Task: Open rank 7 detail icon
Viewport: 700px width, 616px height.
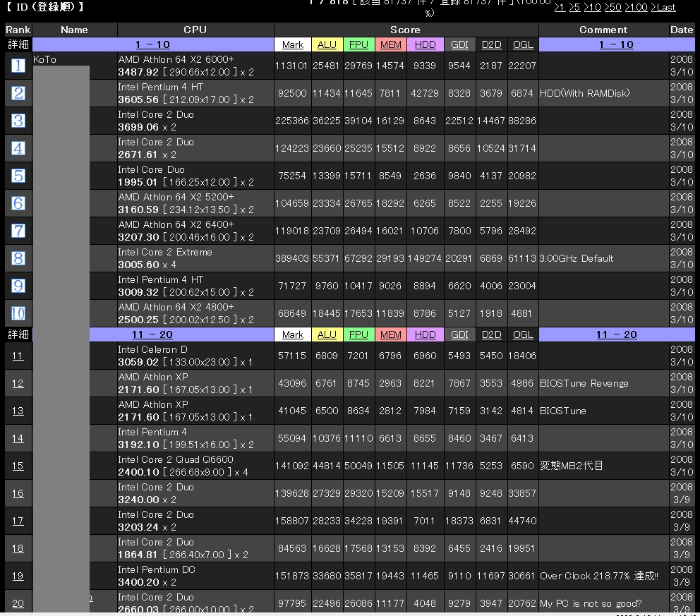Action: pyautogui.click(x=18, y=231)
